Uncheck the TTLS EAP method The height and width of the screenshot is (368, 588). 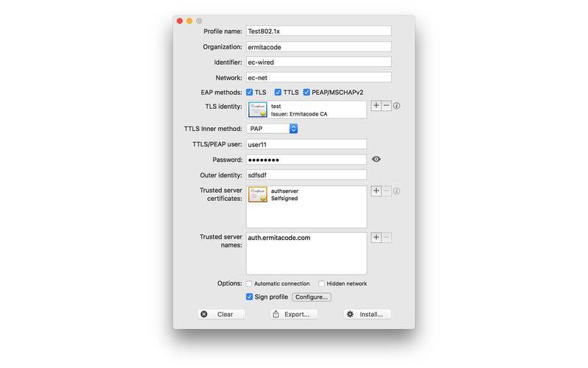tap(278, 92)
